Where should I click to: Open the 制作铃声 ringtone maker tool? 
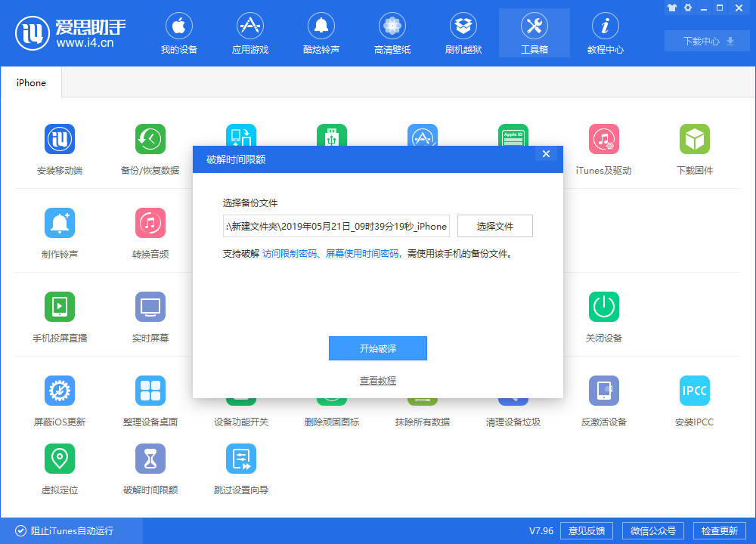pyautogui.click(x=60, y=230)
